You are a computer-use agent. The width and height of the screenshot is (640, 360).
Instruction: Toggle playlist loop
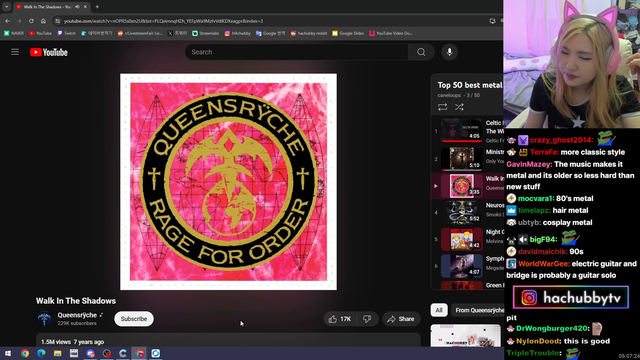(442, 107)
